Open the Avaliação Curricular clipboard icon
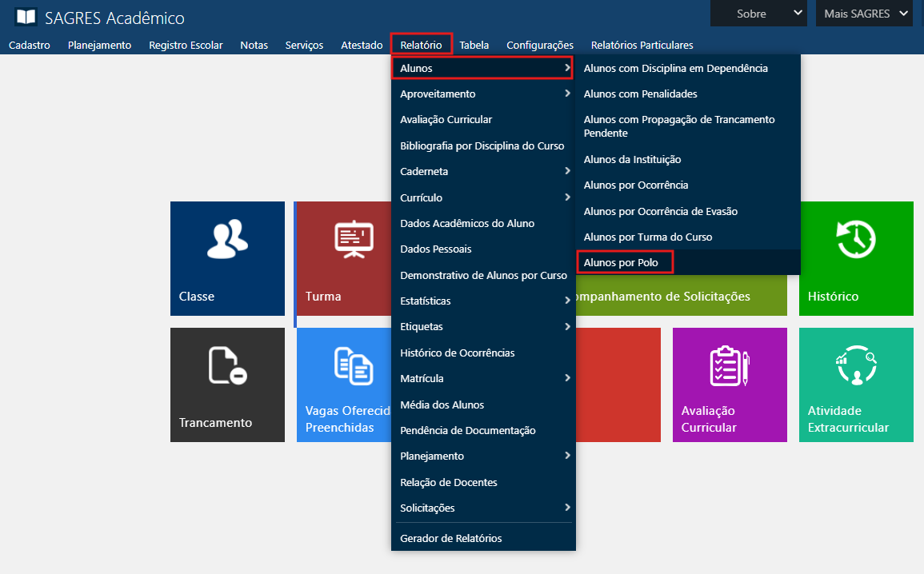 coord(729,365)
